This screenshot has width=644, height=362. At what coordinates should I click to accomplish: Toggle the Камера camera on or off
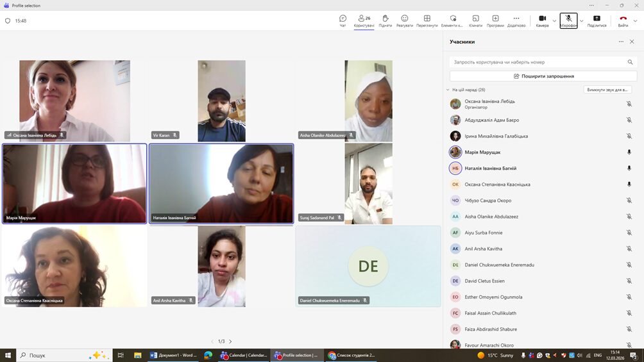542,19
